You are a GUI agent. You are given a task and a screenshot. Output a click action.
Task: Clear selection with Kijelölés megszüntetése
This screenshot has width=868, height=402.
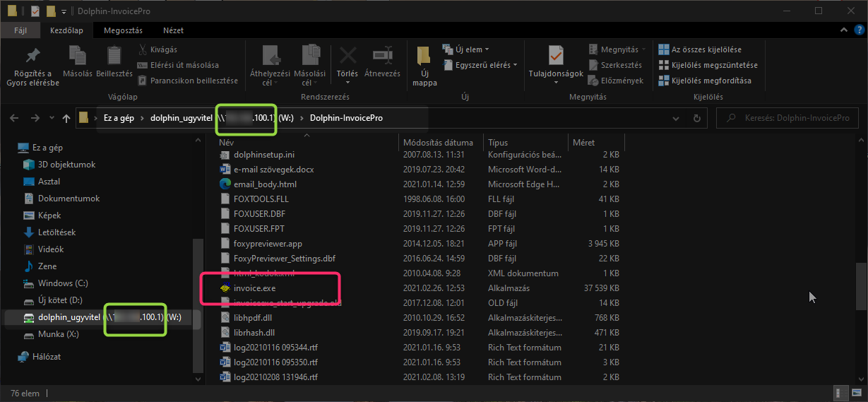[708, 65]
